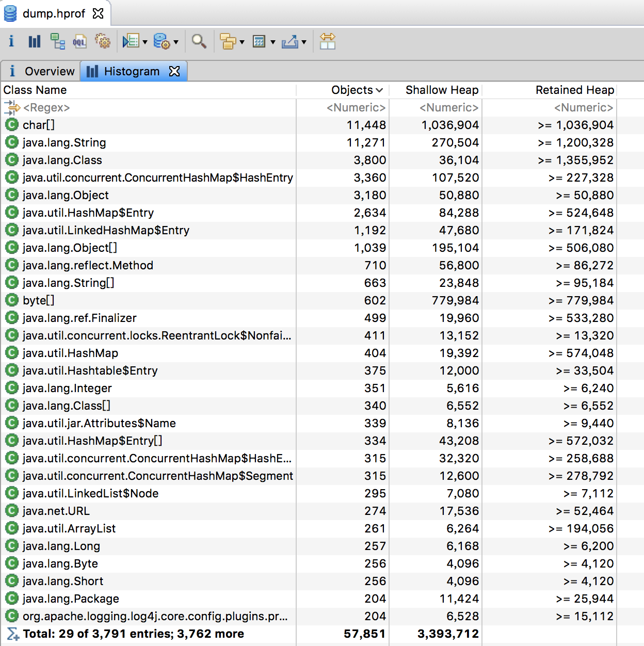This screenshot has height=646, width=644.
Task: Click the class icon beside java.net.URL
Action: pos(11,511)
